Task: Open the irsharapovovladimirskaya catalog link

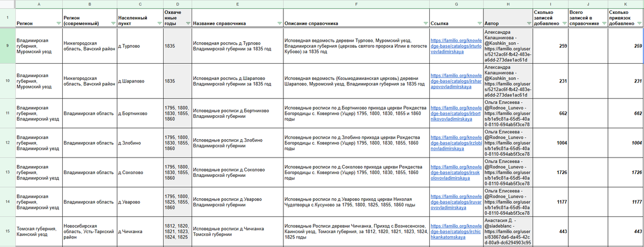Action: point(455,81)
